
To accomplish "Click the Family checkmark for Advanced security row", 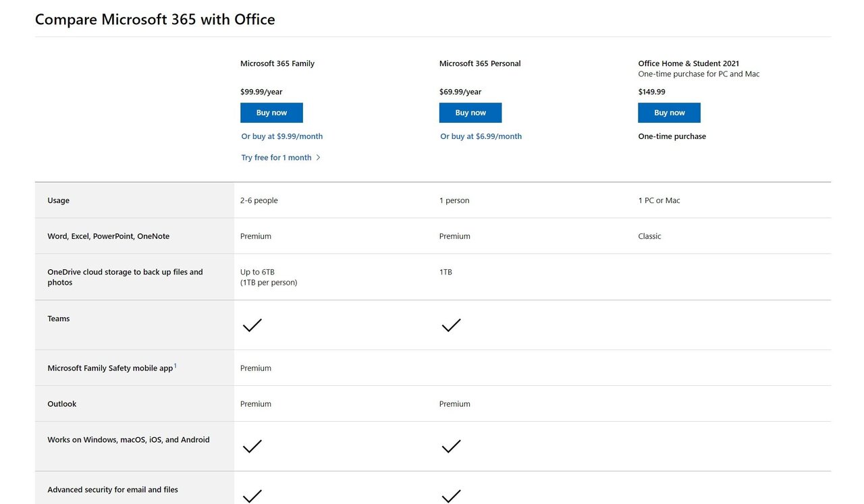I will pyautogui.click(x=252, y=496).
